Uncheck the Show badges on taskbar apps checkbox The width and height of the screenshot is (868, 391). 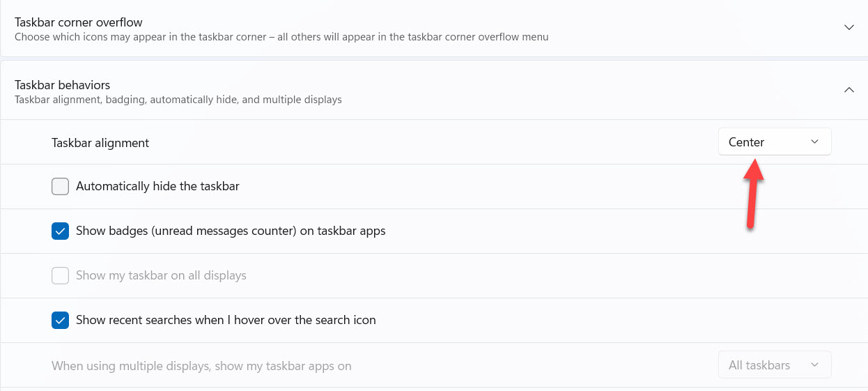pos(61,231)
